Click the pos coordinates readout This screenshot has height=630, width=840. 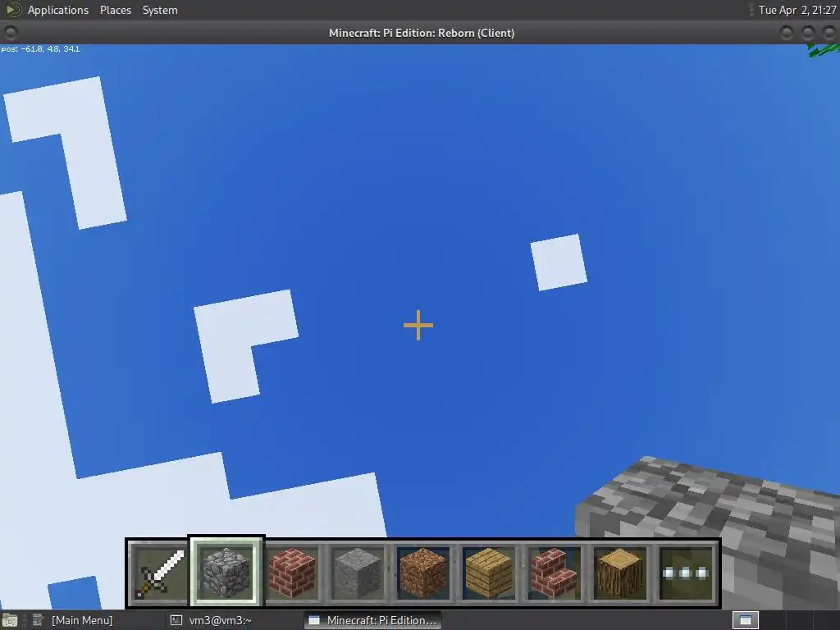click(x=40, y=48)
